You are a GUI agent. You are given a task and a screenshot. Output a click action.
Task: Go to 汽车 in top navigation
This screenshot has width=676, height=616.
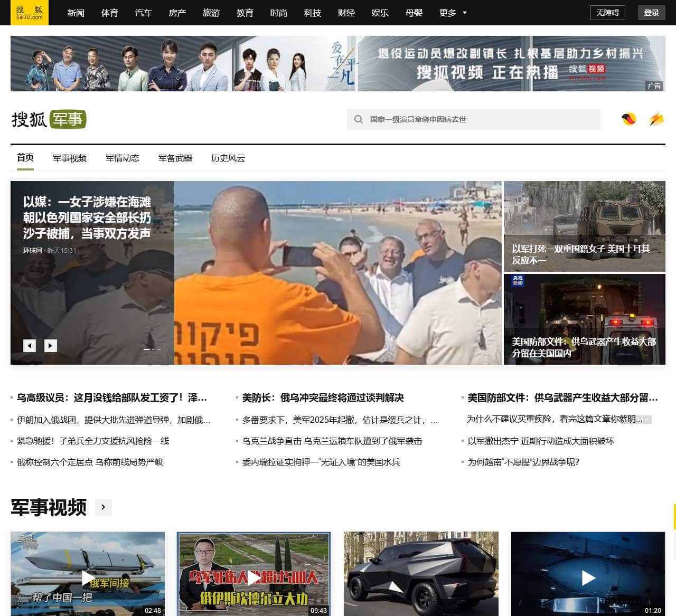coord(144,13)
